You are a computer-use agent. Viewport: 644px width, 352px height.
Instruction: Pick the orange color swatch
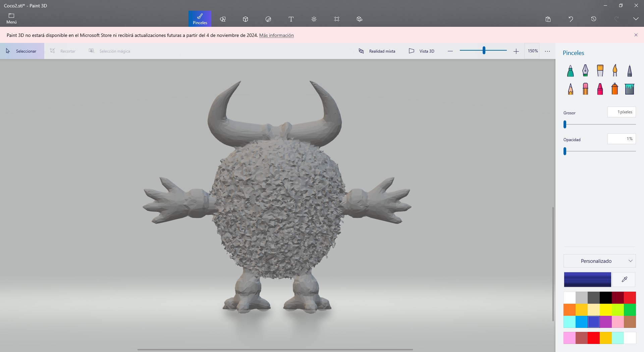(x=570, y=310)
